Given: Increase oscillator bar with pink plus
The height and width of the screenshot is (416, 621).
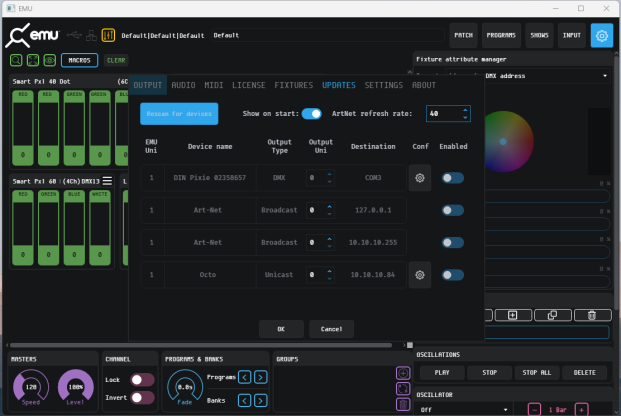Looking at the screenshot, I should 581,410.
